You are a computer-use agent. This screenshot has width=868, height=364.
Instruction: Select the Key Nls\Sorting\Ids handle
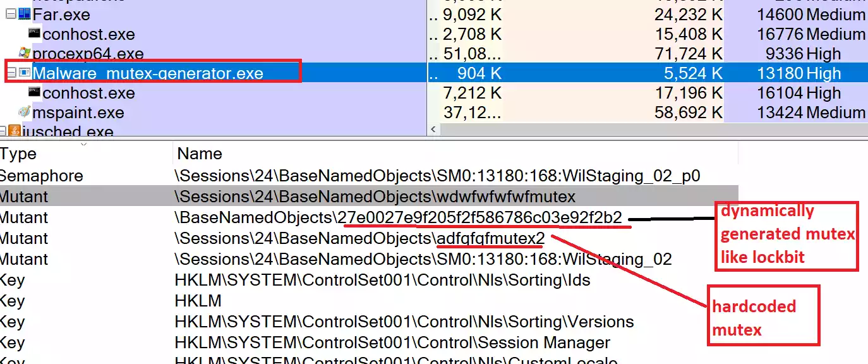(369, 279)
